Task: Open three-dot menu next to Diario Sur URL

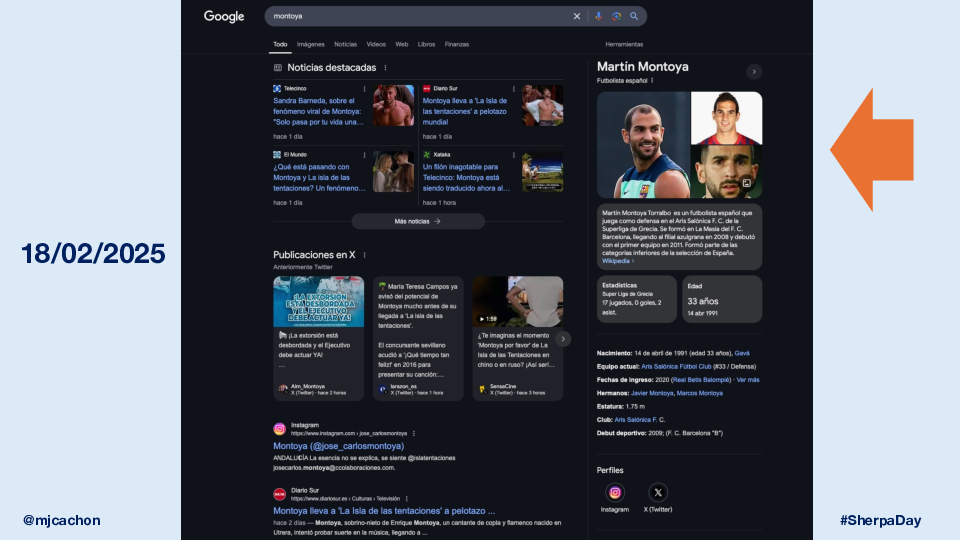Action: click(407, 499)
